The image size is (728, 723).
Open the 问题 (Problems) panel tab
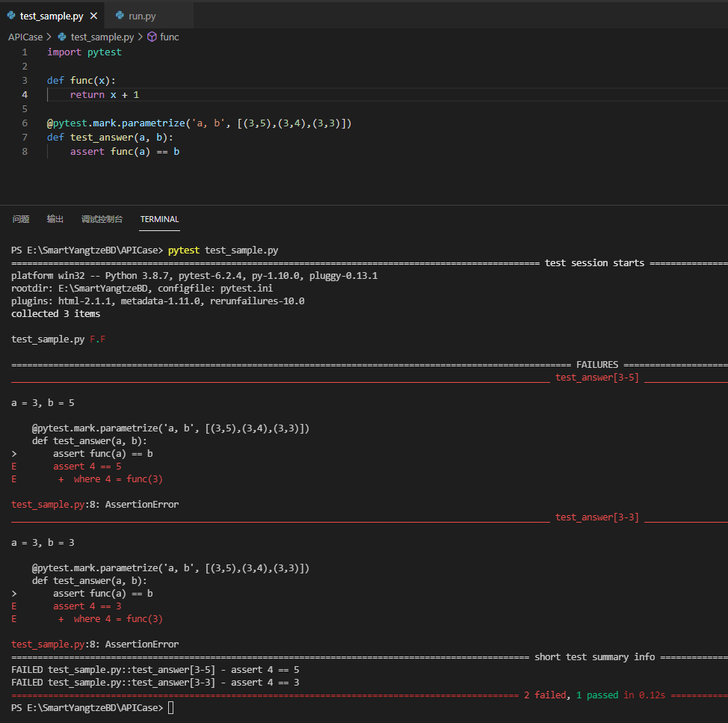[21, 219]
